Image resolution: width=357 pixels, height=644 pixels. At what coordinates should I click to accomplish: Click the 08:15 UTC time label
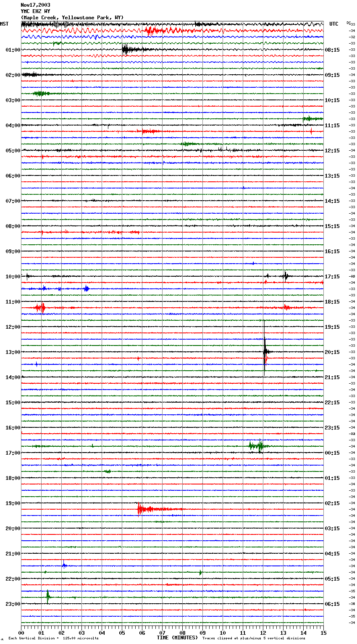tap(332, 50)
